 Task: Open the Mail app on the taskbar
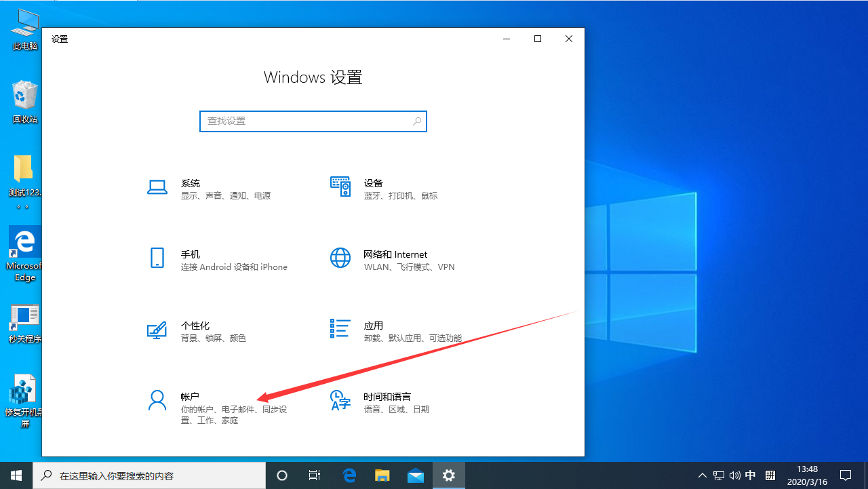coord(415,475)
